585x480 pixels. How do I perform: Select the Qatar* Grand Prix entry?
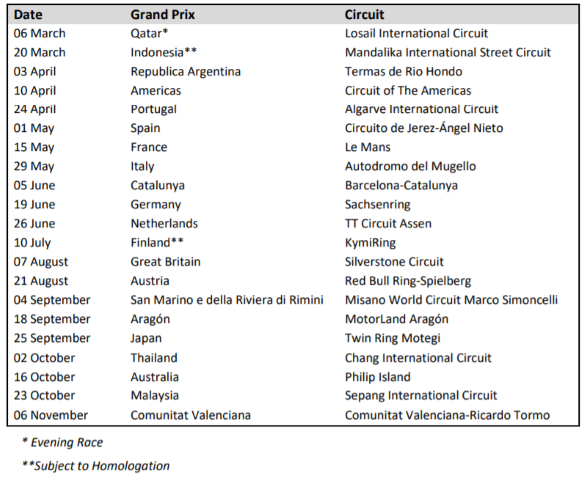click(x=149, y=34)
